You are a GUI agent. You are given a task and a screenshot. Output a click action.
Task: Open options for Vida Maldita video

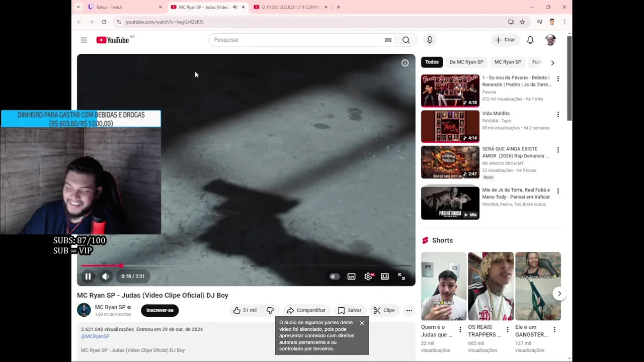[557, 115]
